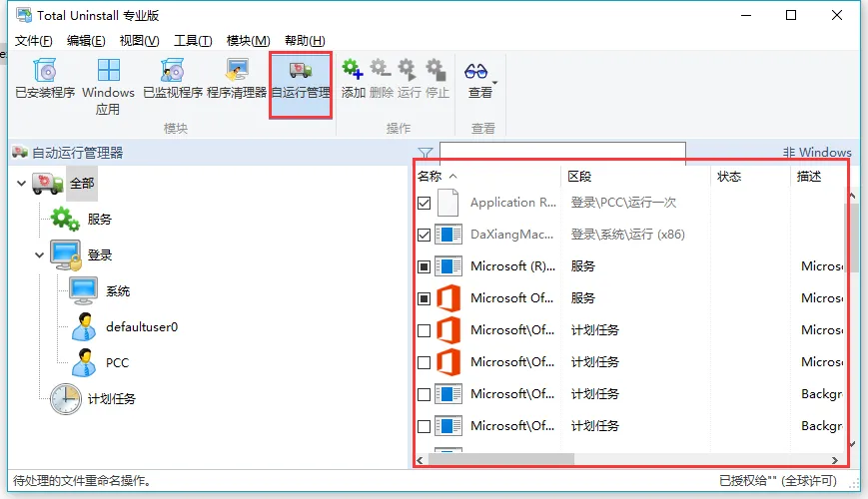Image resolution: width=868 pixels, height=499 pixels.
Task: Check the second Office-icon 计划任务 checkbox
Action: point(425,362)
